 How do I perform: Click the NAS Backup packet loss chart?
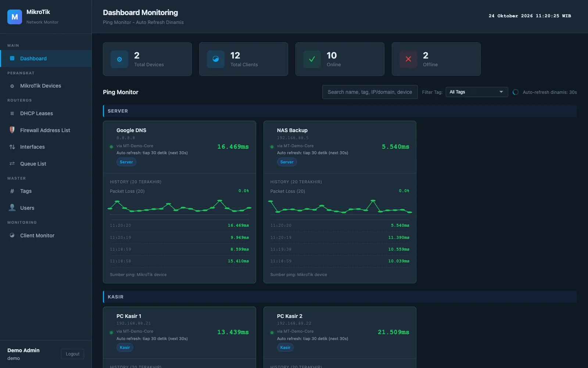(x=340, y=206)
